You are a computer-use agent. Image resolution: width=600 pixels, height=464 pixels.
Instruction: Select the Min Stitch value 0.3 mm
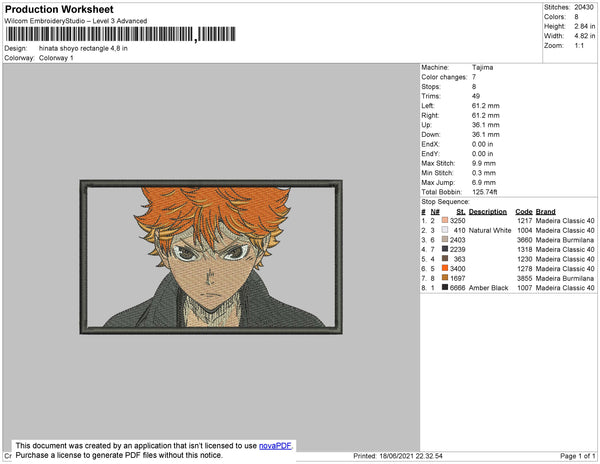[484, 173]
